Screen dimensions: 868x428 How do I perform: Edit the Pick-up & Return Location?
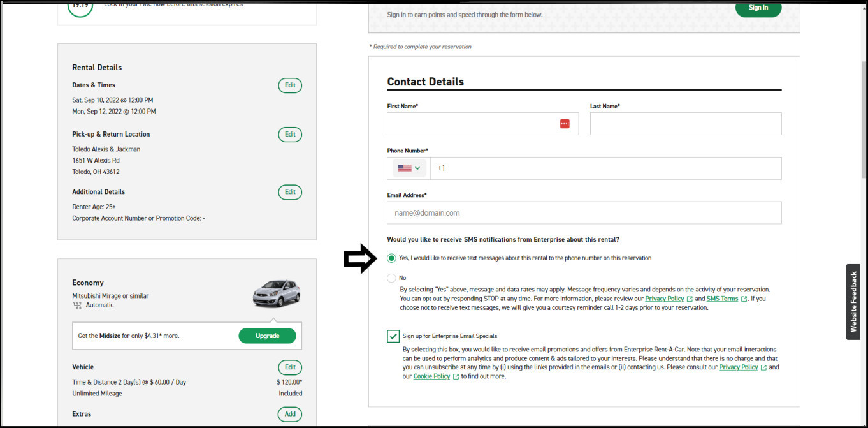point(290,135)
